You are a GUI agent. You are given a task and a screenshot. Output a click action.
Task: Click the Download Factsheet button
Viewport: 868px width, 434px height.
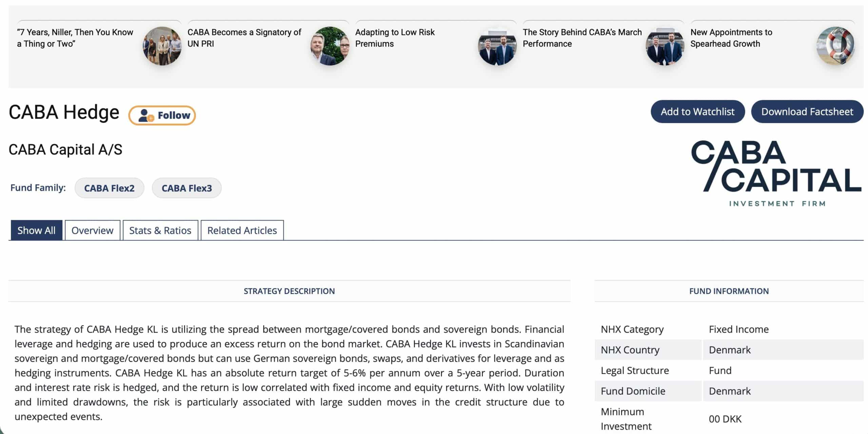[807, 112]
